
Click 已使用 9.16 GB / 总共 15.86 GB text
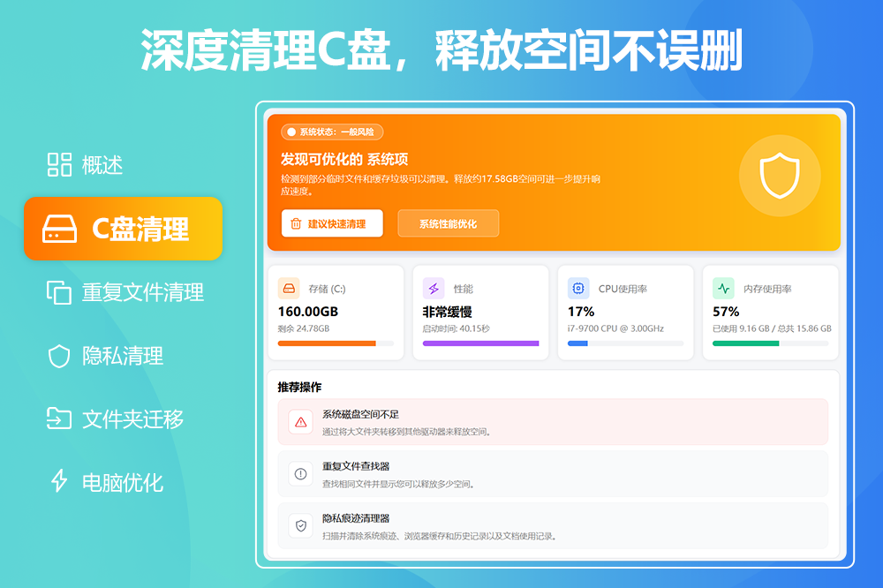[x=772, y=328]
